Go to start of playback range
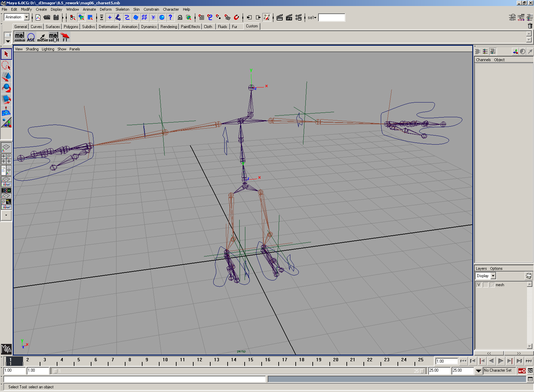The image size is (534, 392). (x=463, y=361)
